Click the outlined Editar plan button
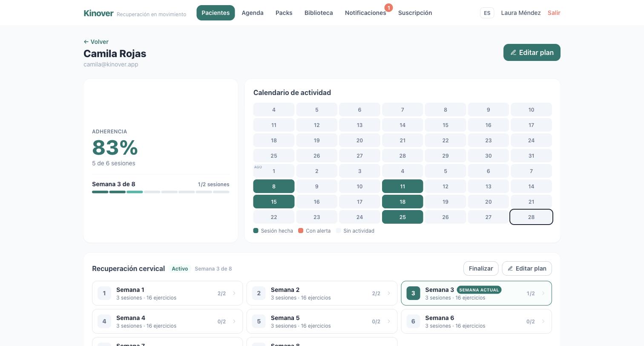Image resolution: width=644 pixels, height=346 pixels. (527, 268)
